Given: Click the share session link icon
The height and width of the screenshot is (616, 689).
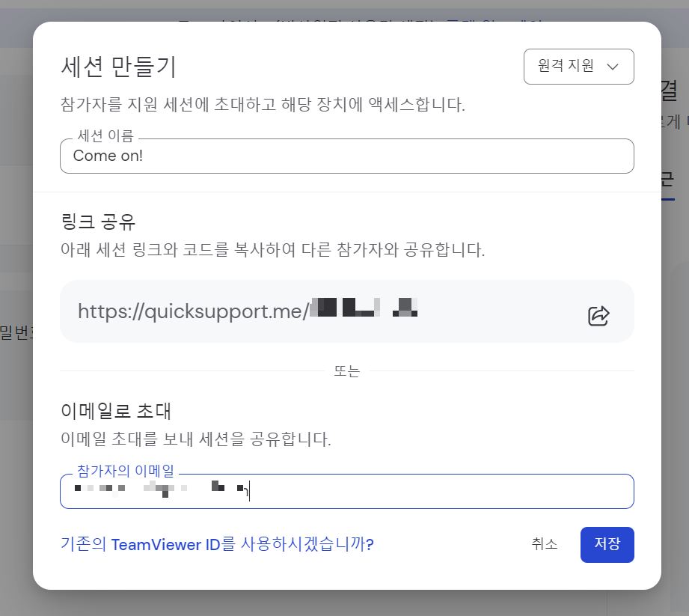Looking at the screenshot, I should pyautogui.click(x=597, y=317).
